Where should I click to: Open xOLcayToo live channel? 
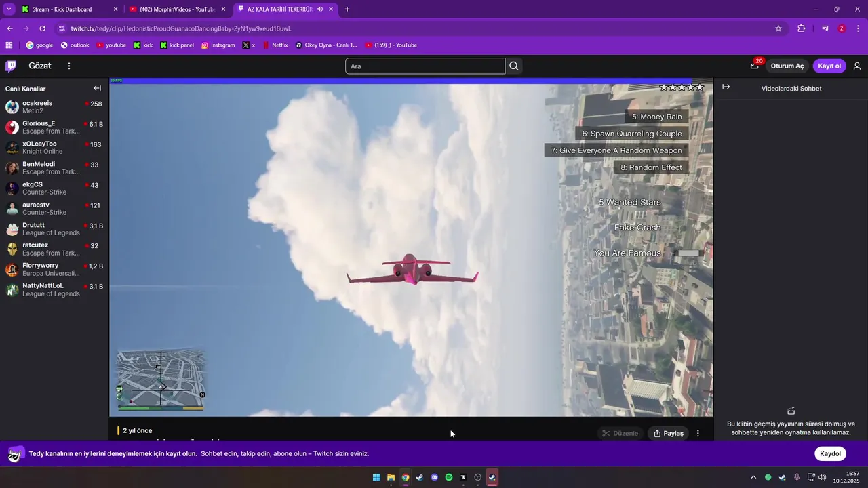pyautogui.click(x=54, y=148)
